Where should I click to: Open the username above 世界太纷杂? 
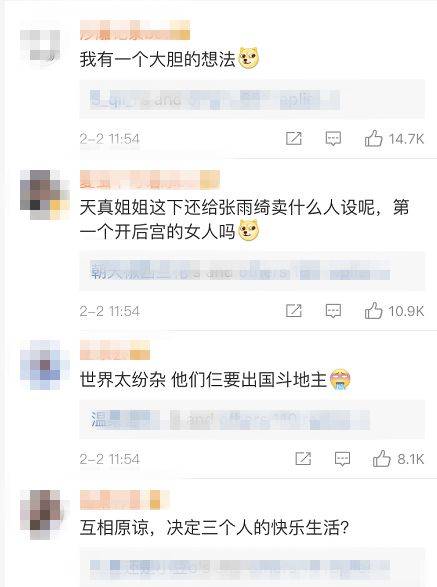tap(115, 350)
